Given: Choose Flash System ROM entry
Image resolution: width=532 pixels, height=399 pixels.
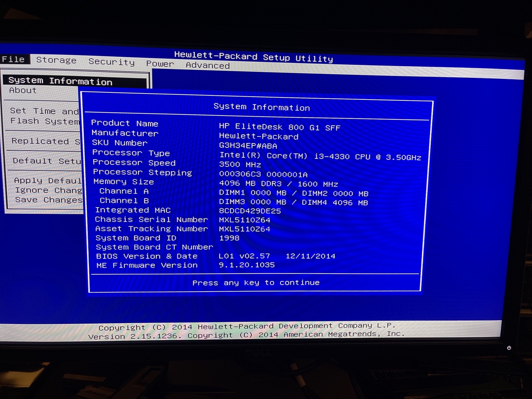Looking at the screenshot, I should click(45, 121).
